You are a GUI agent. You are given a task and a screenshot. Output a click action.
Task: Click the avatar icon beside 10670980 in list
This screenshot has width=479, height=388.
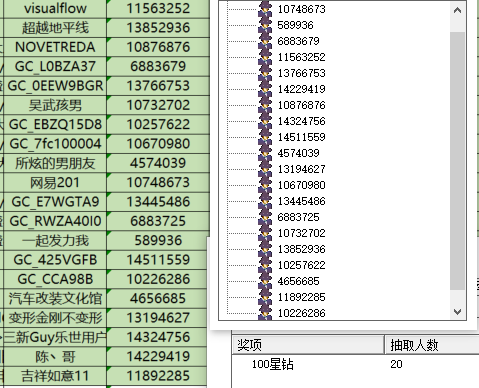coord(265,185)
